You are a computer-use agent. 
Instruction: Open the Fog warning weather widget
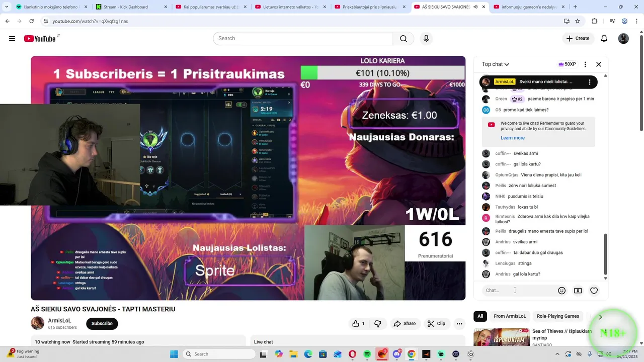pos(24,354)
